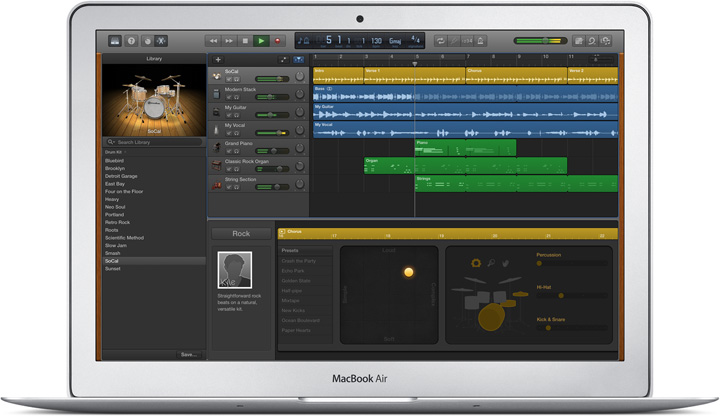Click the Save button in the Library
The height and width of the screenshot is (419, 721).
[187, 354]
